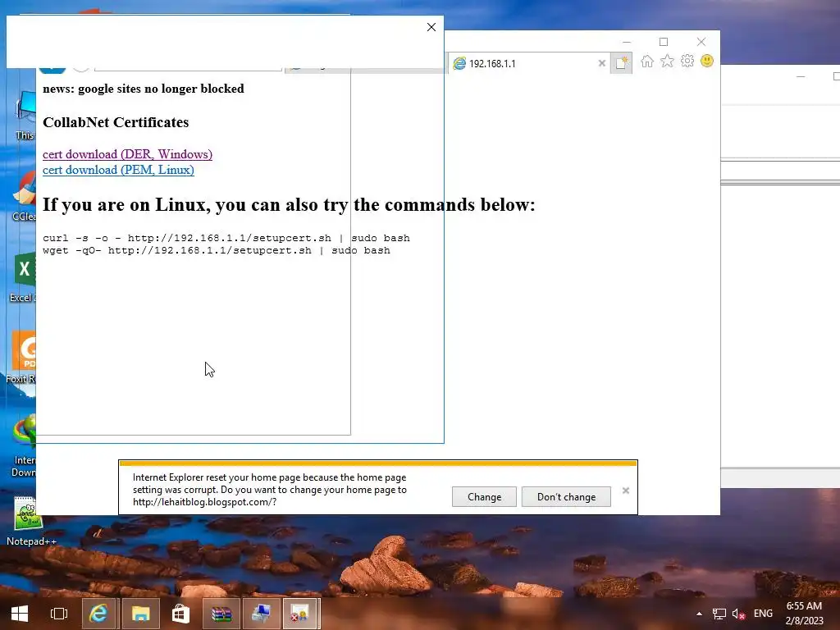Minimize the Internet Explorer window
This screenshot has width=840, height=630.
coord(627,42)
